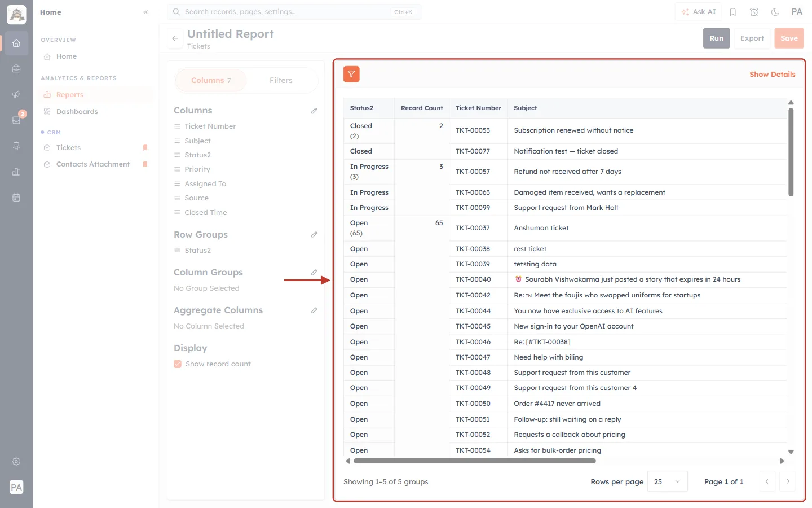Click the Closed Time column row
This screenshot has height=508, width=812.
[246, 213]
